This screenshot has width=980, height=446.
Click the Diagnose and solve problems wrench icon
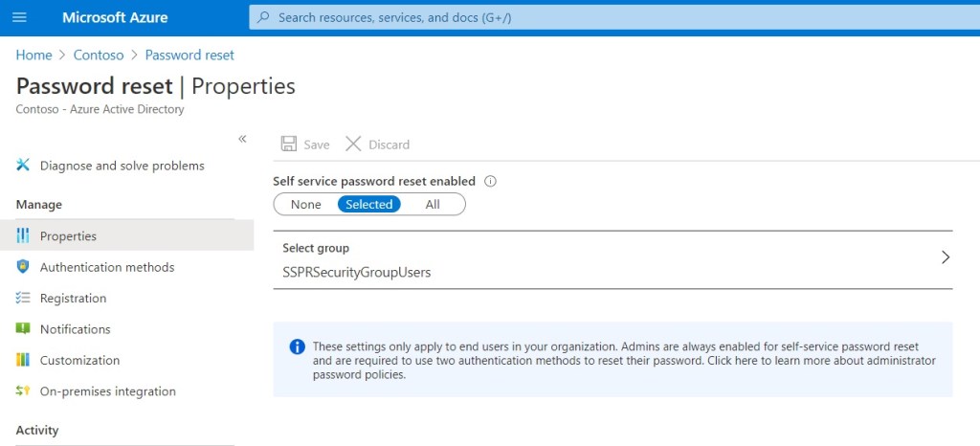tap(23, 166)
